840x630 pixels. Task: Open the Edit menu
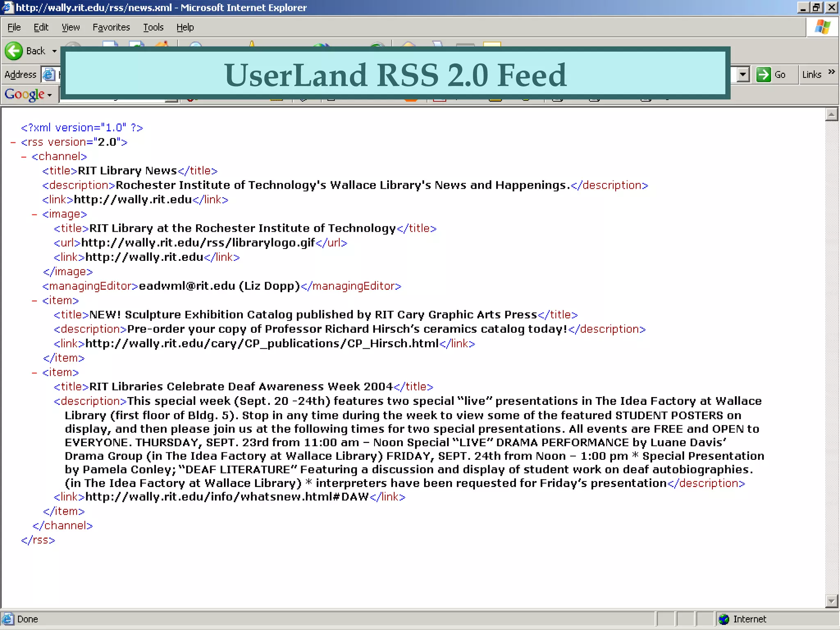tap(41, 27)
